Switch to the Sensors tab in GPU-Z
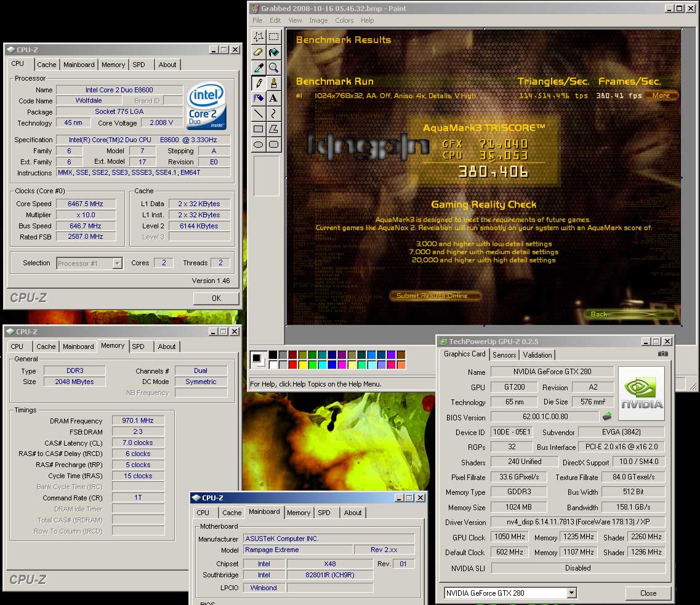 click(504, 355)
